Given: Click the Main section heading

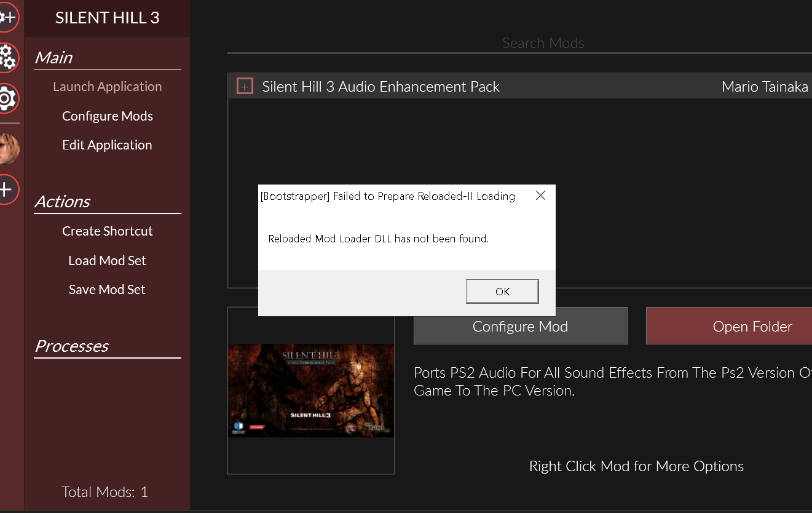Looking at the screenshot, I should 53,58.
